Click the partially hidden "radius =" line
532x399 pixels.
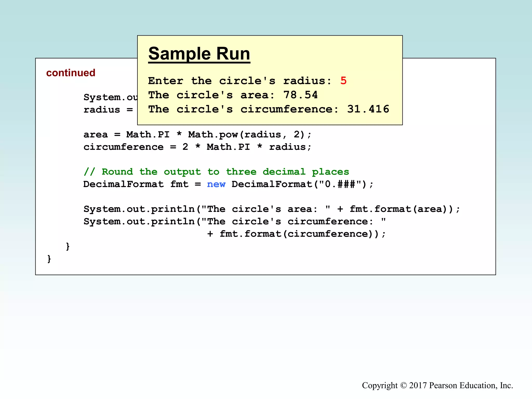click(x=108, y=110)
